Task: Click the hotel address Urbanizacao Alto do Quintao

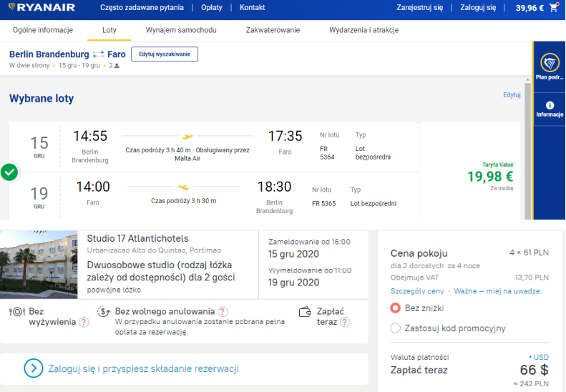Action: tap(154, 250)
